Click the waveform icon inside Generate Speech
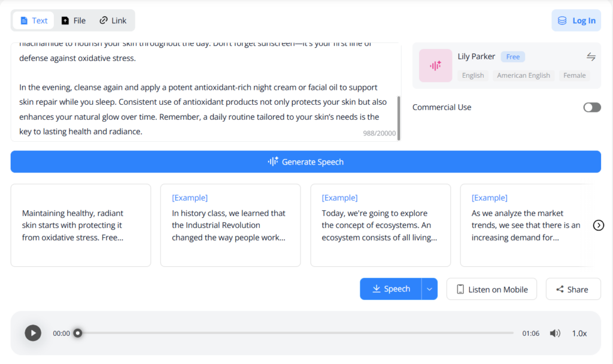The image size is (613, 364). pyautogui.click(x=272, y=162)
